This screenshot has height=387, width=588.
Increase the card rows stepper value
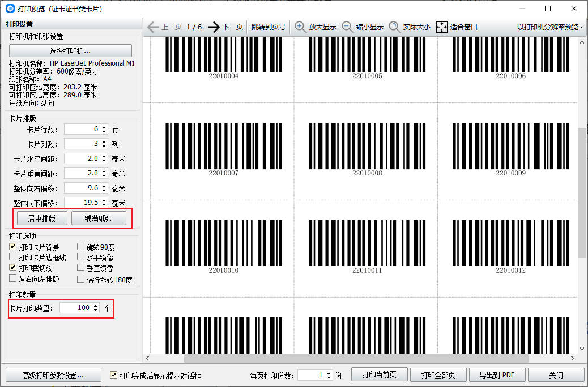[104, 127]
